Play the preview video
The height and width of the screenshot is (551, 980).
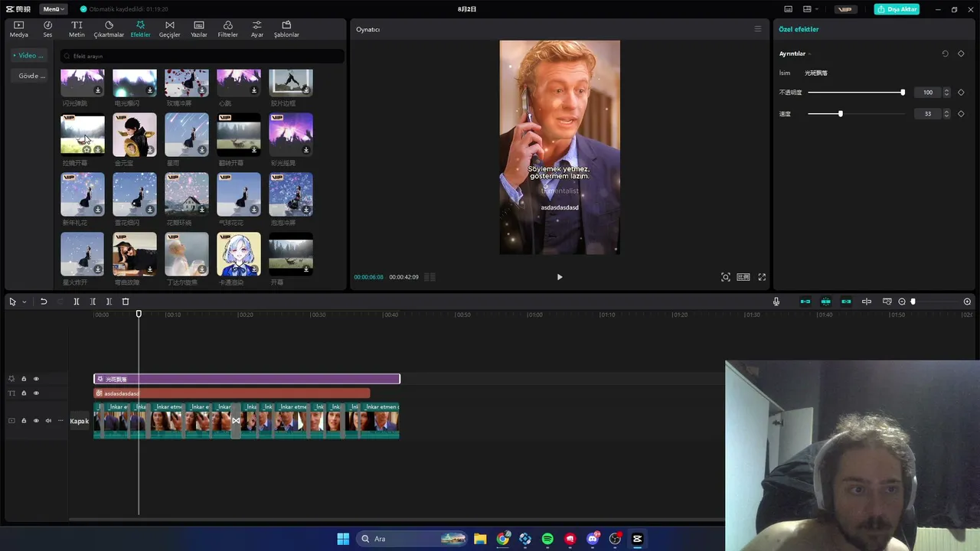(x=560, y=277)
